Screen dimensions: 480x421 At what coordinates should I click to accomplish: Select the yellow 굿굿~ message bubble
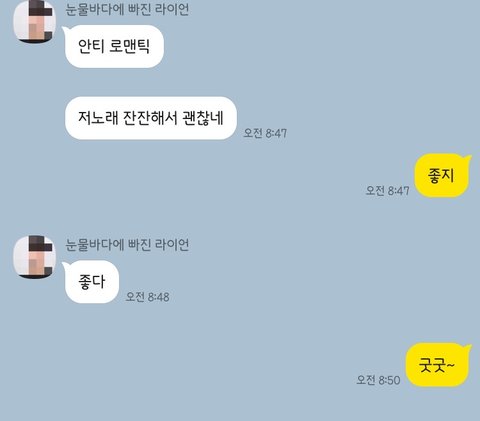[x=438, y=365]
